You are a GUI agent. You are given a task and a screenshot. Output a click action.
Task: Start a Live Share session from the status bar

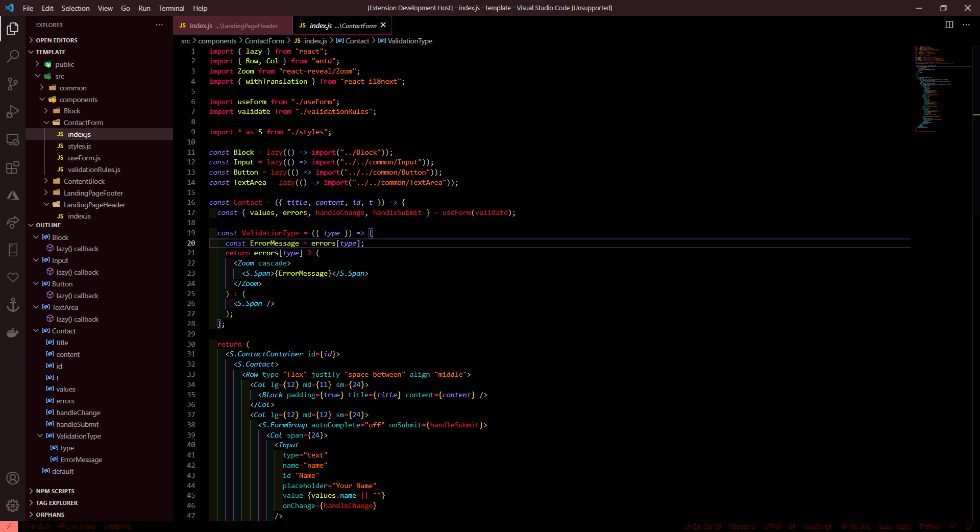(x=78, y=526)
